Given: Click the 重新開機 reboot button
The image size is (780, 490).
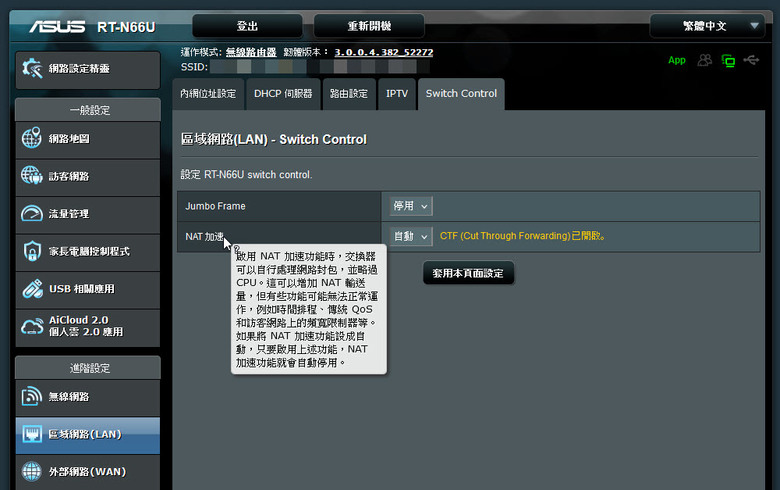Looking at the screenshot, I should pyautogui.click(x=369, y=26).
